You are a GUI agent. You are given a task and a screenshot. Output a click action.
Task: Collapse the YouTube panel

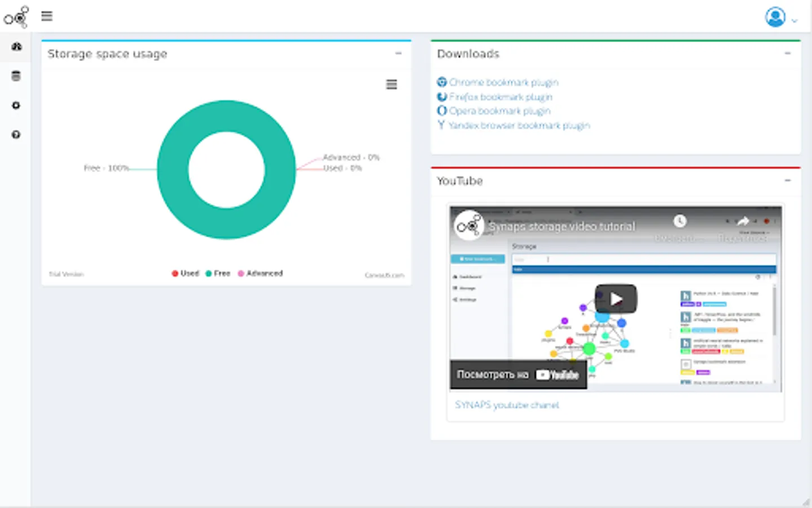pos(788,181)
